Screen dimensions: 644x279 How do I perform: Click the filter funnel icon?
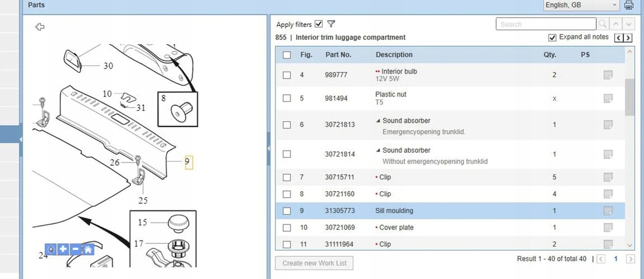(x=331, y=24)
